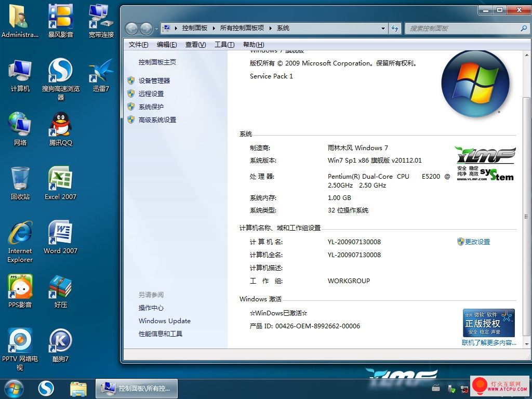The image size is (532, 399).
Task: Click the 控制面板 taskbar window button
Action: [x=137, y=389]
